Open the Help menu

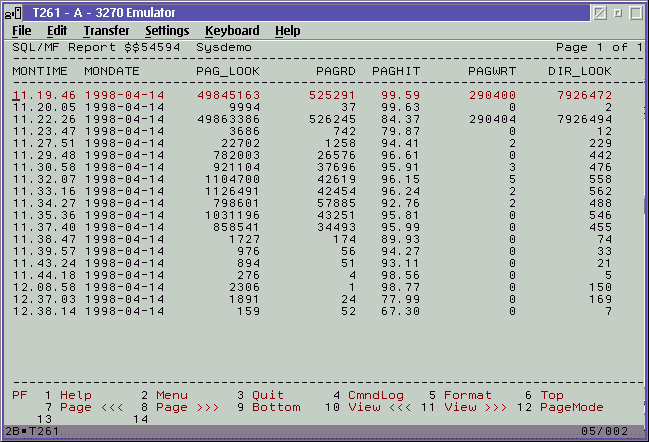(x=288, y=31)
